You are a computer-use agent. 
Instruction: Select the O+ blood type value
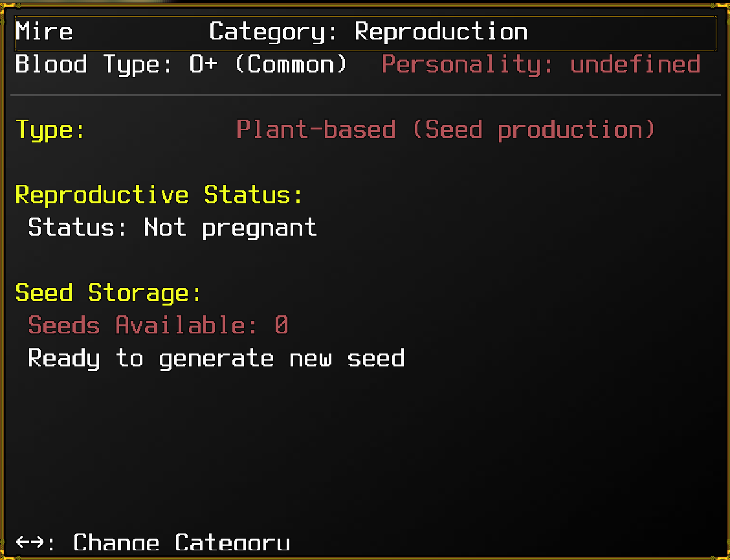[x=203, y=64]
